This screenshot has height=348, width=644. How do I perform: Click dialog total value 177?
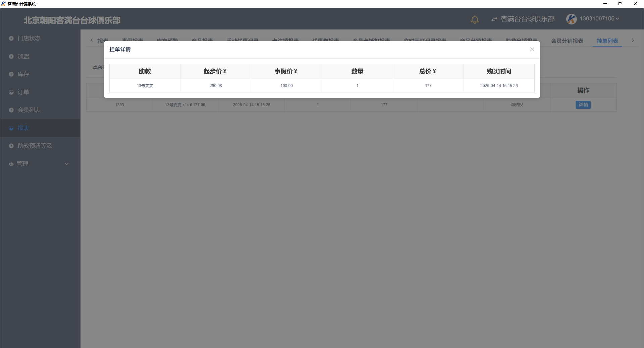pos(428,86)
